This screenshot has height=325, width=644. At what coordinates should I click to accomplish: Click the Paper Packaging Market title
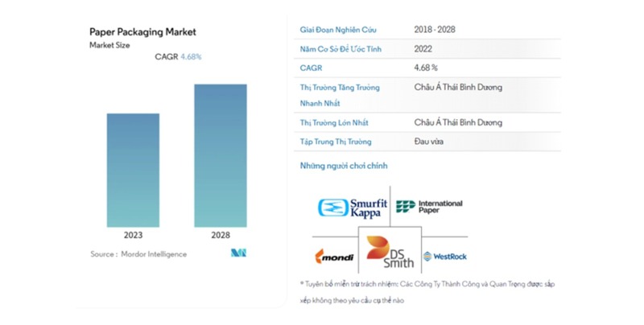coord(142,32)
